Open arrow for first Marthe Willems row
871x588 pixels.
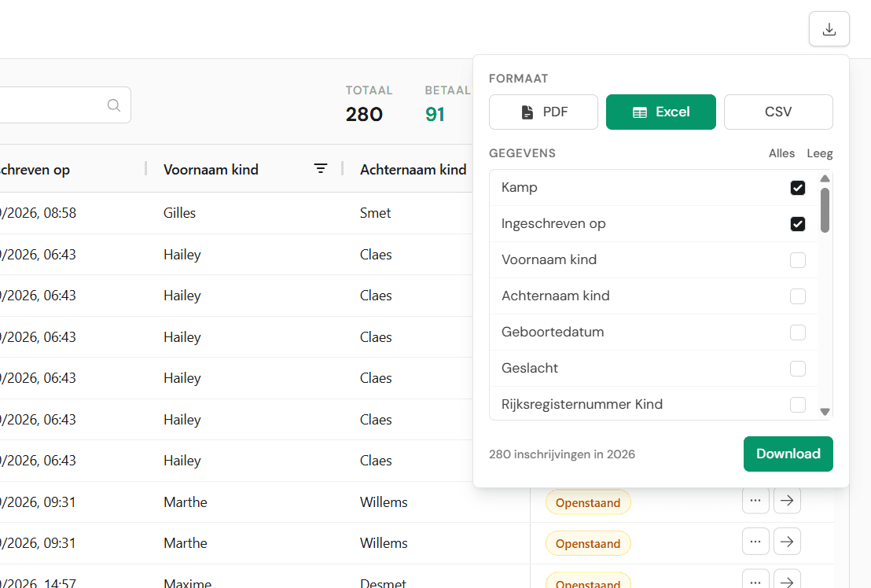tap(787, 500)
